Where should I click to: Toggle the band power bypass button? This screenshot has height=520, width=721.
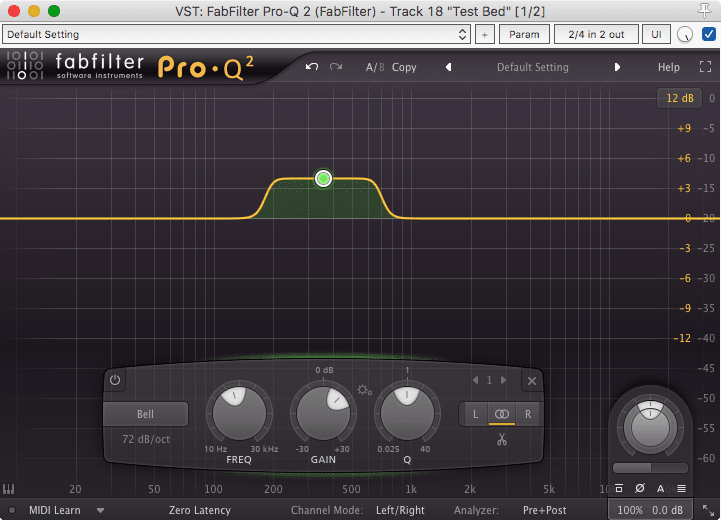point(115,381)
